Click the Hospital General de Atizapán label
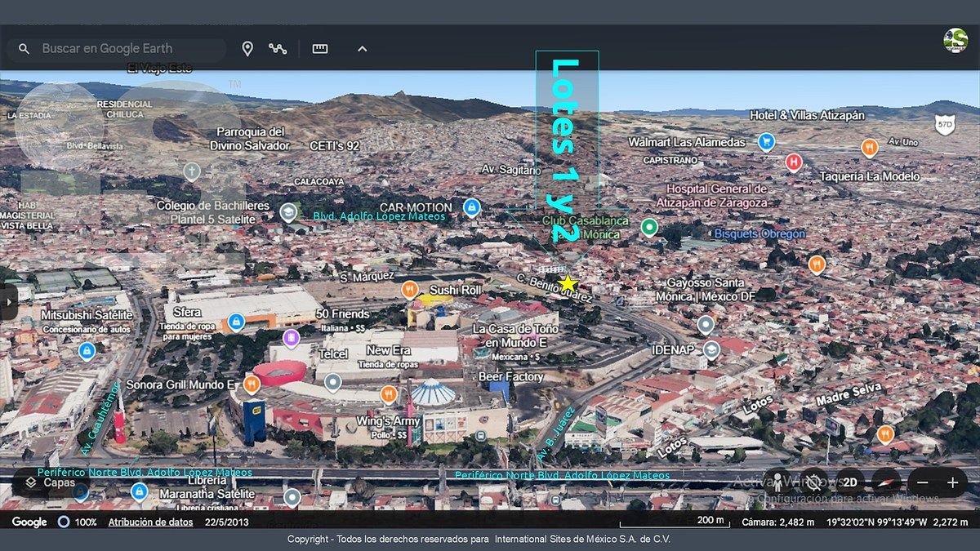Image resolution: width=980 pixels, height=551 pixels. click(x=716, y=195)
